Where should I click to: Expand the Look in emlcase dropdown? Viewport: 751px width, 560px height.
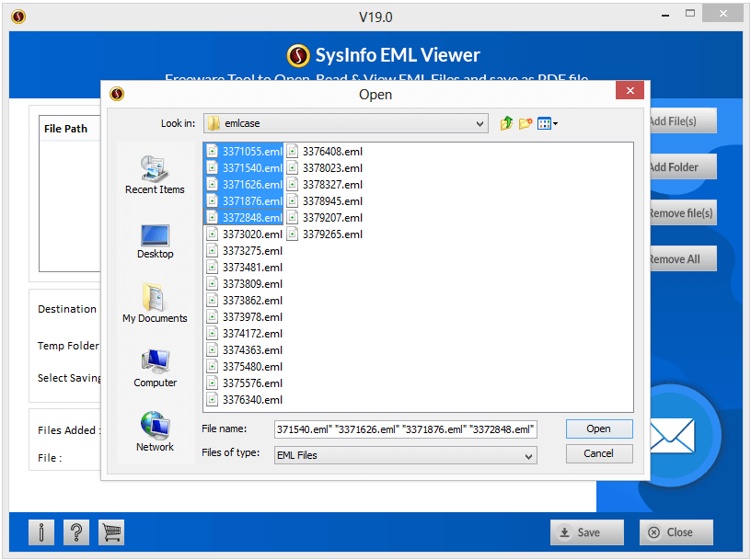[x=479, y=123]
